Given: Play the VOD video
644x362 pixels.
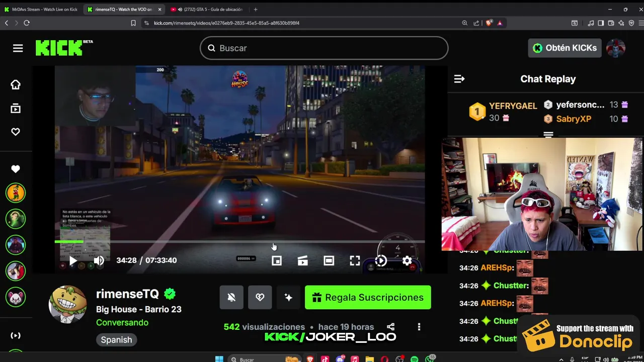Looking at the screenshot, I should pos(73,260).
